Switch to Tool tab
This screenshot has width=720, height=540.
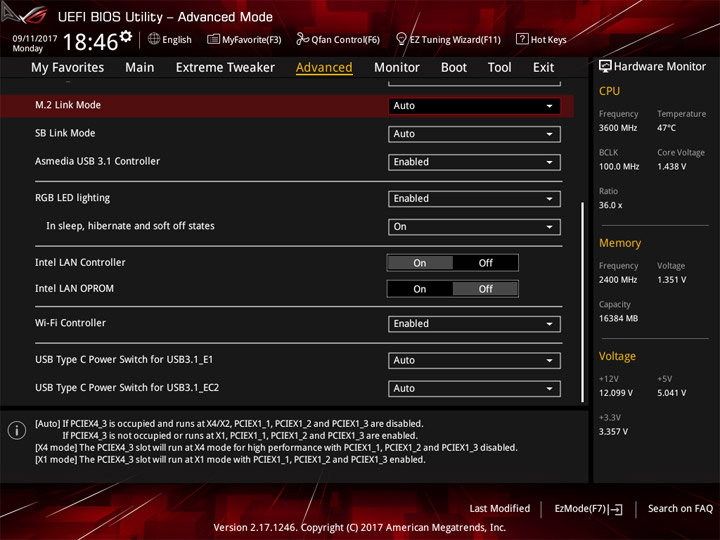coord(500,68)
